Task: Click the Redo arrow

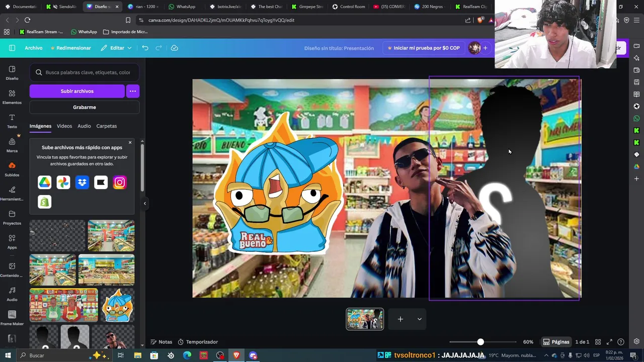Action: 158,48
